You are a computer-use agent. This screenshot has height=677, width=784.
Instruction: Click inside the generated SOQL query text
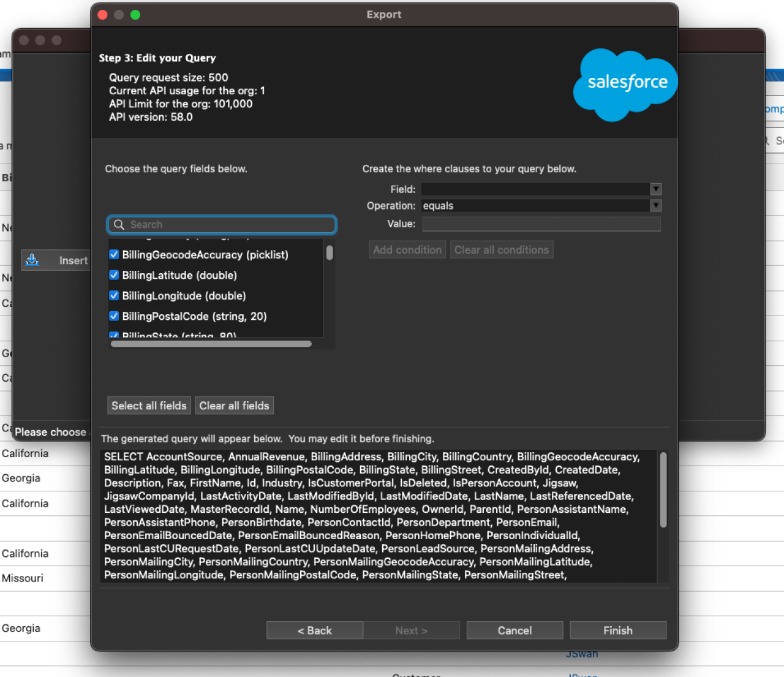pos(379,516)
